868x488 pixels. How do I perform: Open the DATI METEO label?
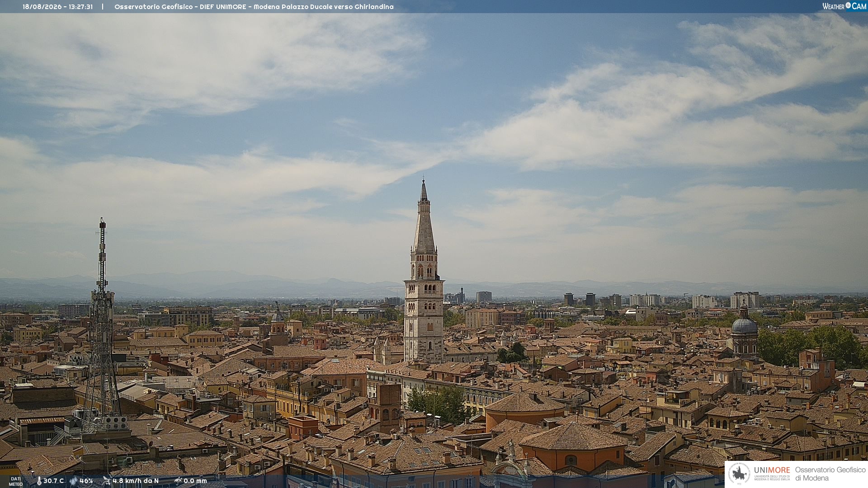pos(16,481)
